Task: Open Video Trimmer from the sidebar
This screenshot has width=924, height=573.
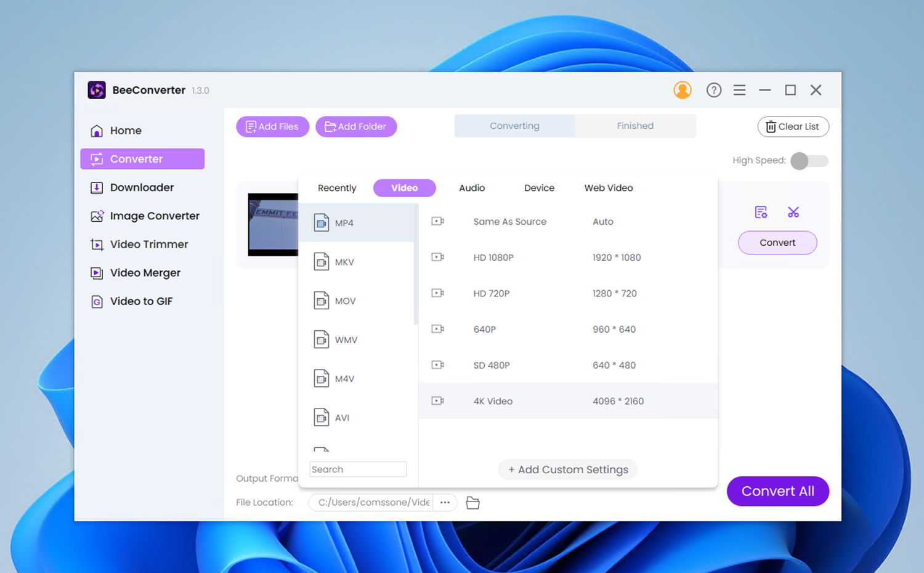Action: pos(142,244)
